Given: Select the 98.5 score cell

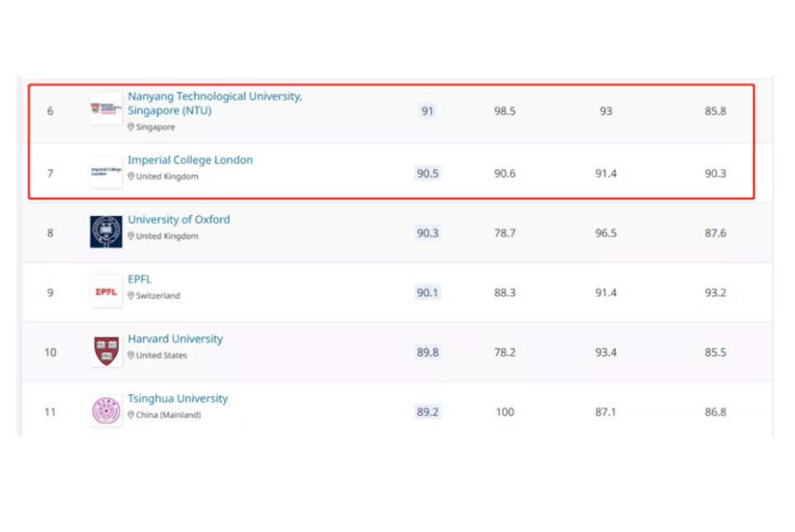Looking at the screenshot, I should point(505,111).
